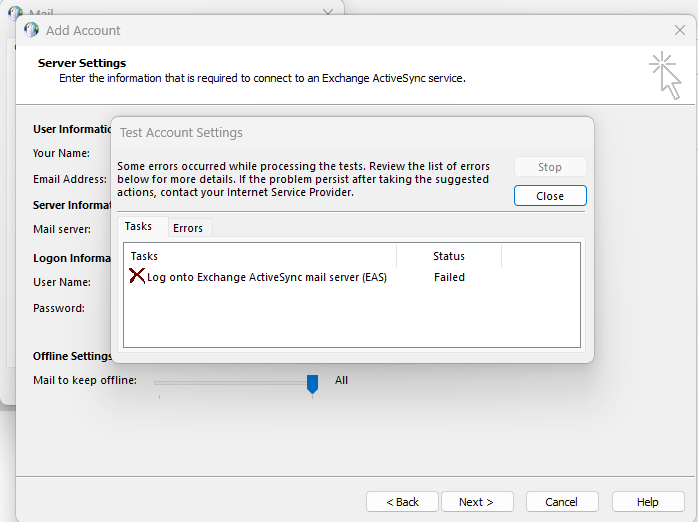698x522 pixels.
Task: Select the Tasks tab
Action: point(138,226)
